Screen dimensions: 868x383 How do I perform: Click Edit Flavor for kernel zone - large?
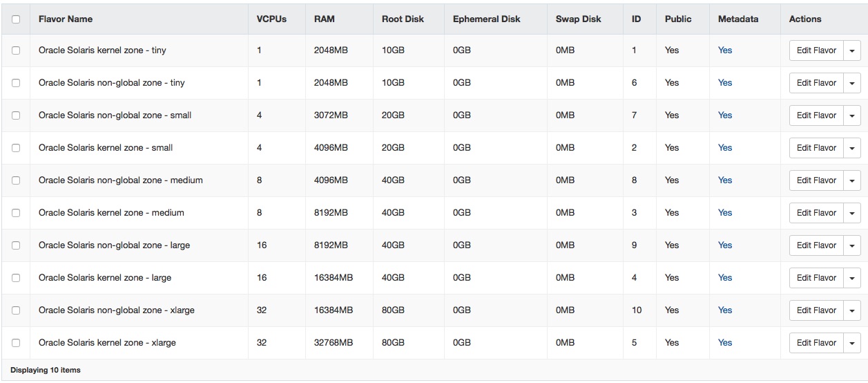point(816,278)
